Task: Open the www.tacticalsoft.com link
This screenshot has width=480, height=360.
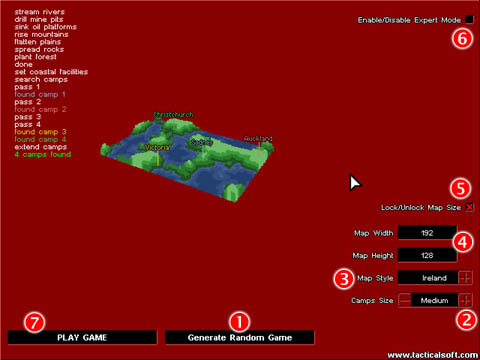Action: [433, 355]
